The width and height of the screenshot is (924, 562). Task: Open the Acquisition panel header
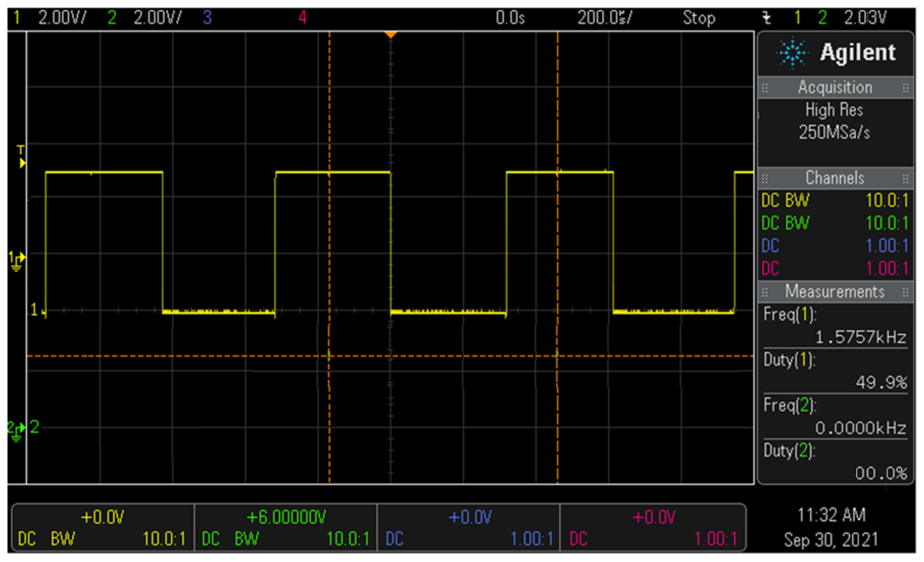[x=835, y=88]
